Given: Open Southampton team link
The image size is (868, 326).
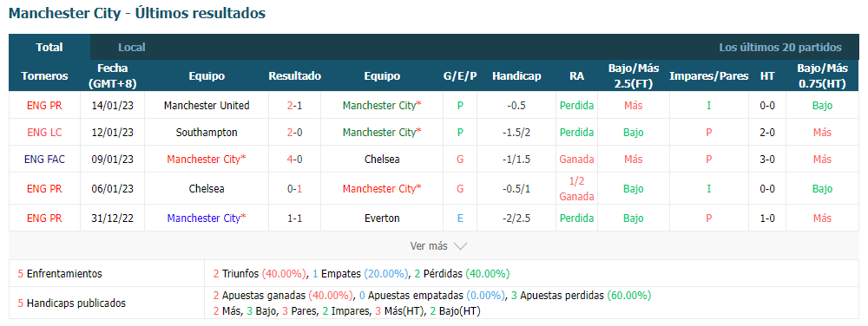Looking at the screenshot, I should point(207,133).
